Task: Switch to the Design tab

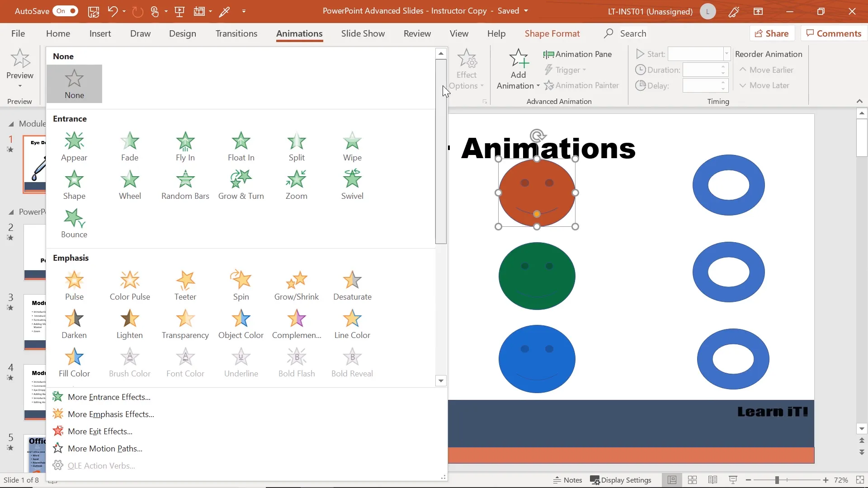Action: pos(183,33)
